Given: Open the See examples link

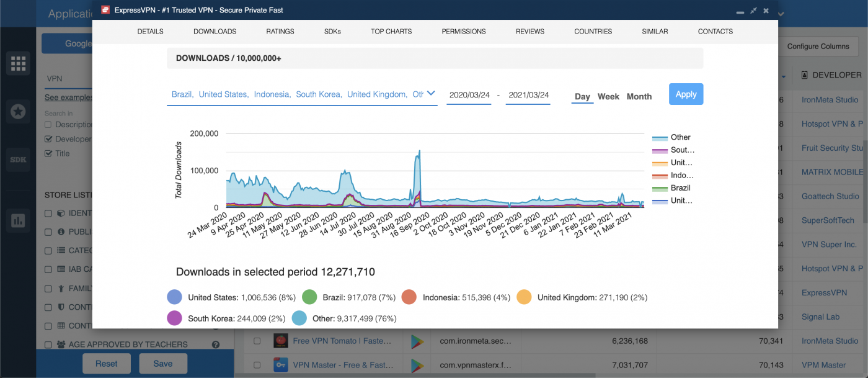Looking at the screenshot, I should pyautogui.click(x=68, y=97).
